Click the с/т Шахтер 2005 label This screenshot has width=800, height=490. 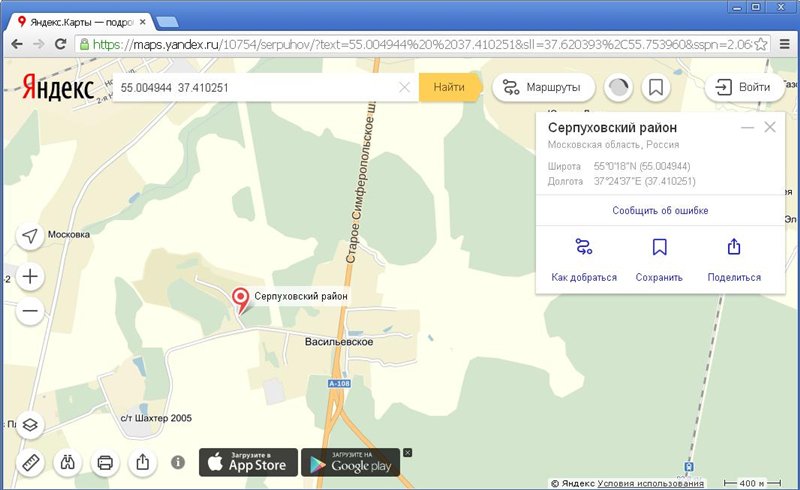tap(156, 418)
